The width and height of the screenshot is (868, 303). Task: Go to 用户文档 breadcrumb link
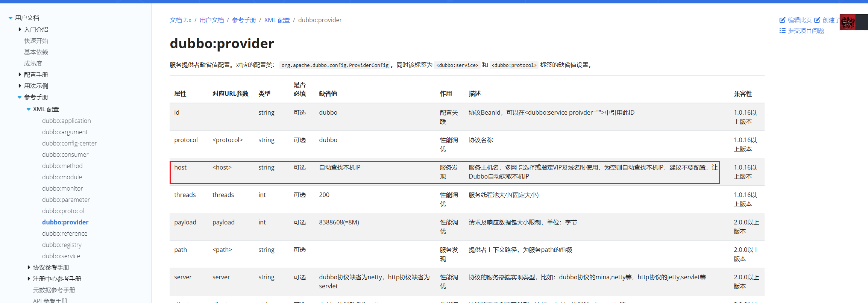212,20
